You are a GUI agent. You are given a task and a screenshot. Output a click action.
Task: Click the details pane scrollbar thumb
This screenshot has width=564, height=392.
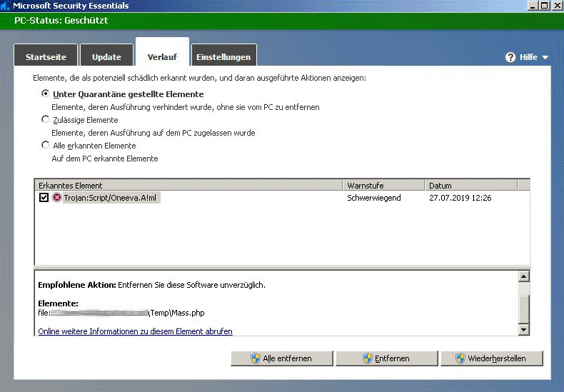pos(524,309)
